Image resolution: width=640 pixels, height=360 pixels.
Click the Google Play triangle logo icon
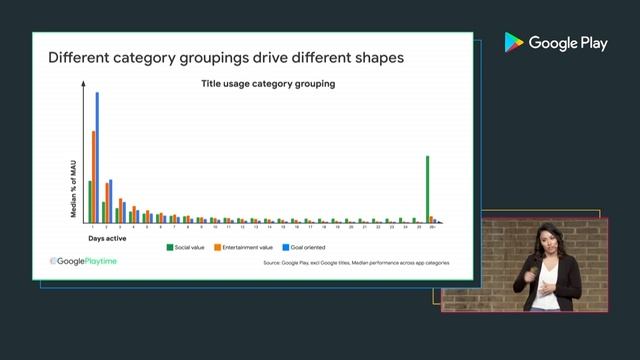(x=513, y=42)
